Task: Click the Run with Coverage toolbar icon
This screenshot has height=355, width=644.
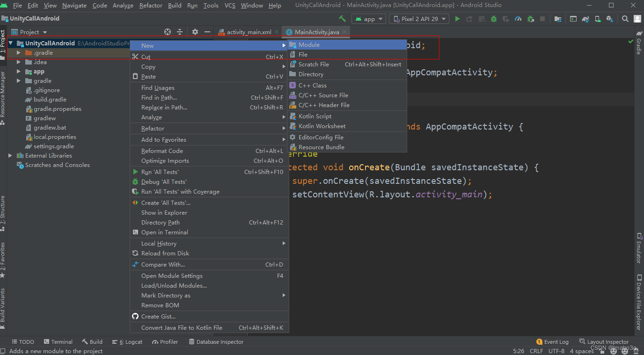Action: 506,19
